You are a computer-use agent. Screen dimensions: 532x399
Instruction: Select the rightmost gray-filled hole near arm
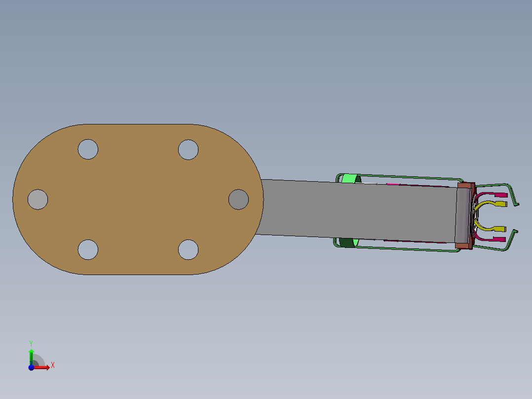[238, 199]
